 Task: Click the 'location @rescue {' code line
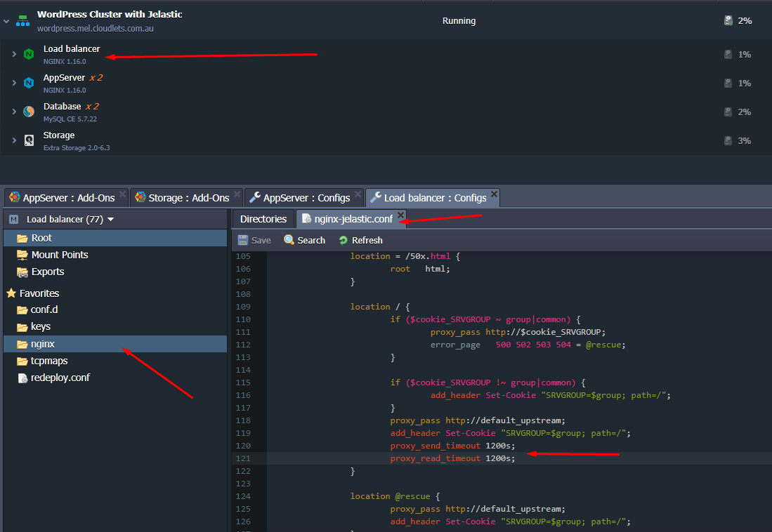395,496
